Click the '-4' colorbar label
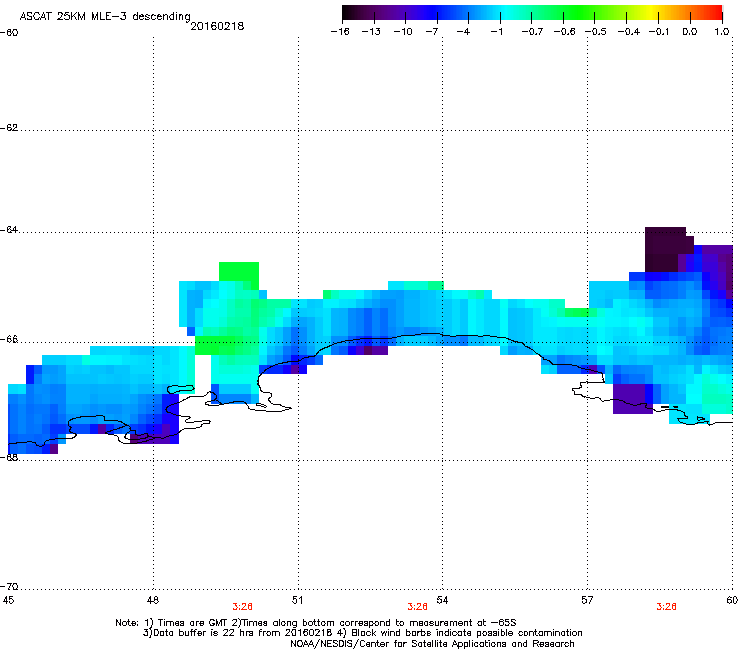Image resolution: width=740 pixels, height=650 pixels. pyautogui.click(x=463, y=32)
